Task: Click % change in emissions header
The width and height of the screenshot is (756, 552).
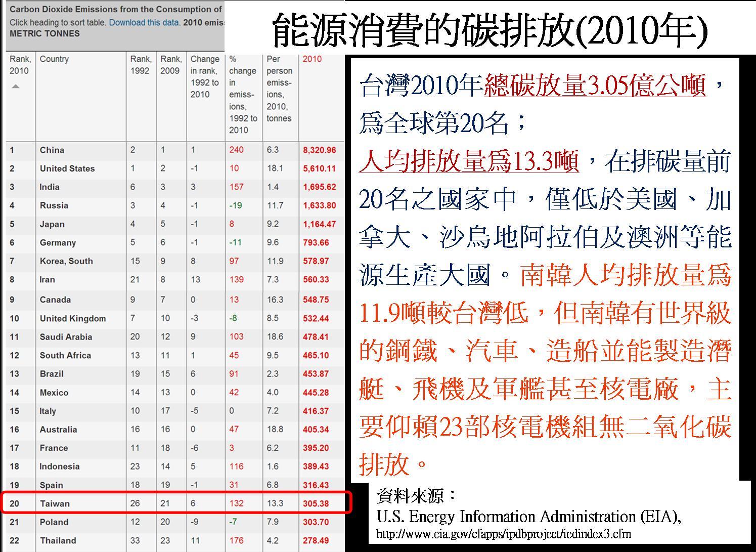Action: 243,94
